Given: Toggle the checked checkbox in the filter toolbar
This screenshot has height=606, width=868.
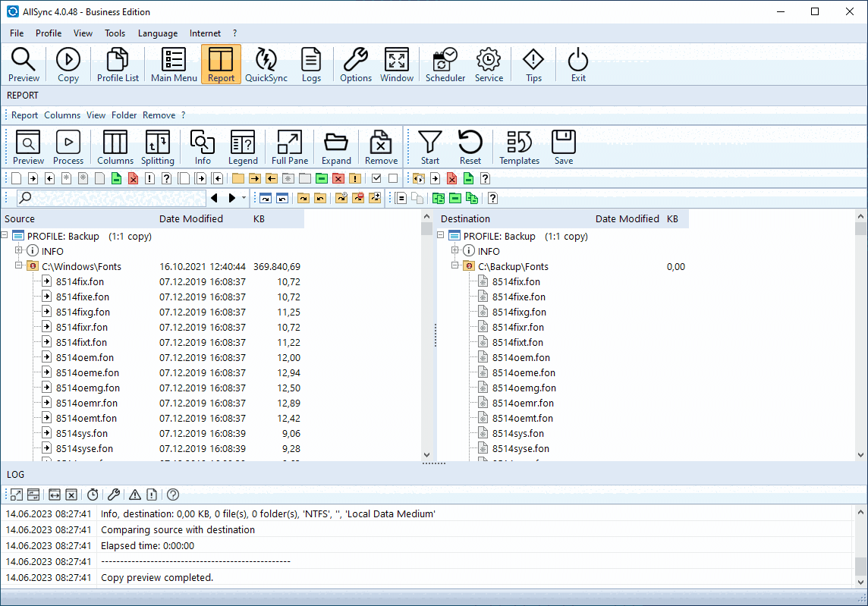Looking at the screenshot, I should 376,178.
